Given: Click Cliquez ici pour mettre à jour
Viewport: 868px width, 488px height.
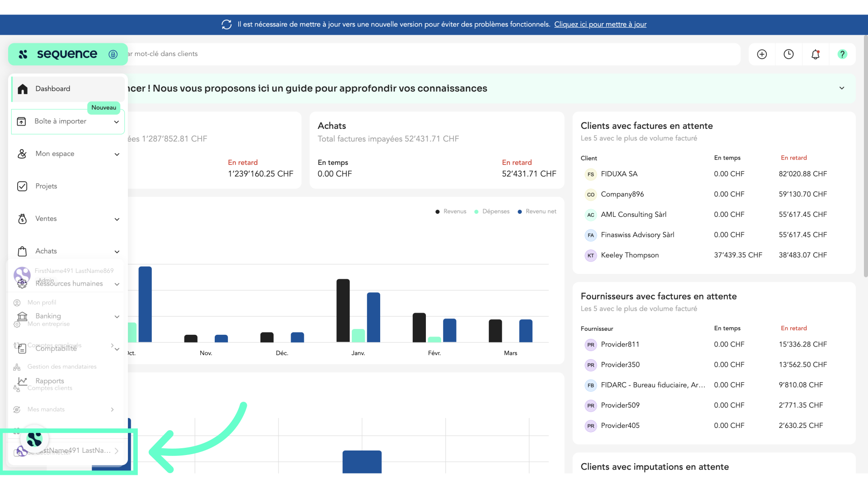Looking at the screenshot, I should point(600,24).
